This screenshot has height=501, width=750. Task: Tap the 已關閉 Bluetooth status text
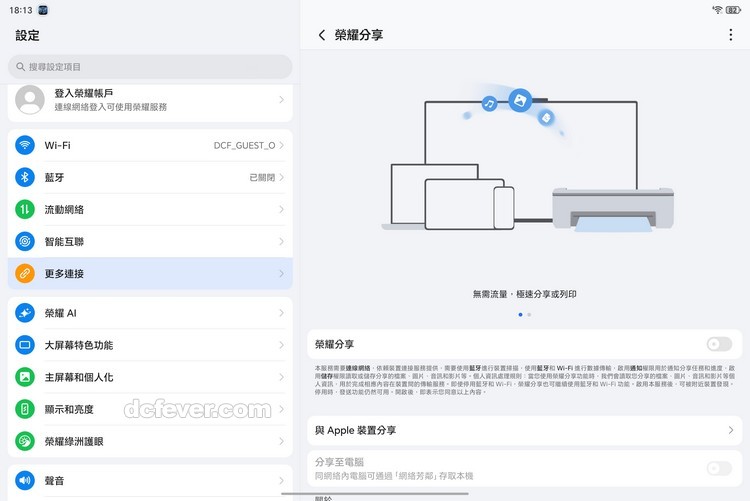tap(262, 178)
